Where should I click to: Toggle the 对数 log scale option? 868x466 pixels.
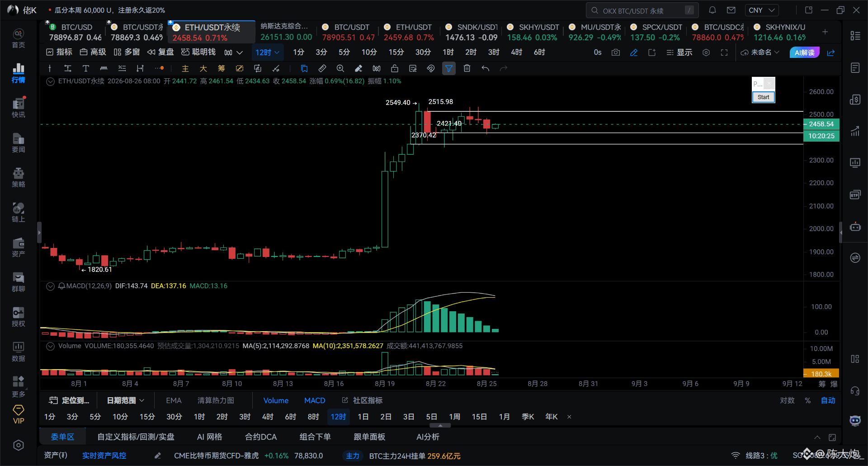(787, 400)
